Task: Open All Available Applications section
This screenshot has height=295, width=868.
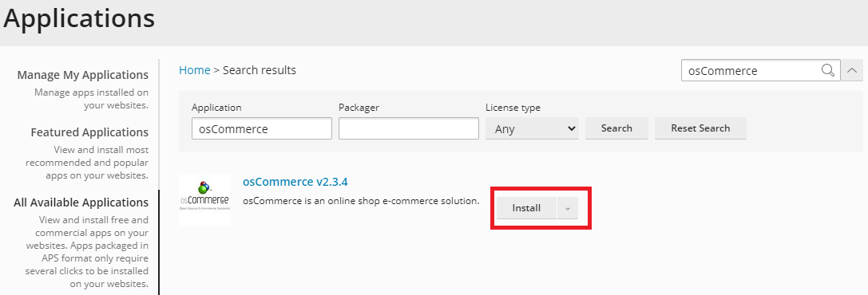Action: pos(81,203)
